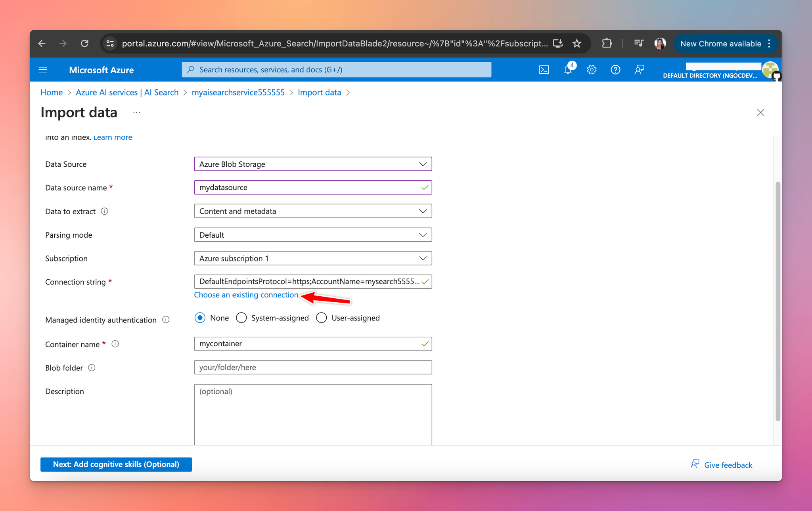Bookmark this page with star icon
The height and width of the screenshot is (511, 812).
pos(577,44)
